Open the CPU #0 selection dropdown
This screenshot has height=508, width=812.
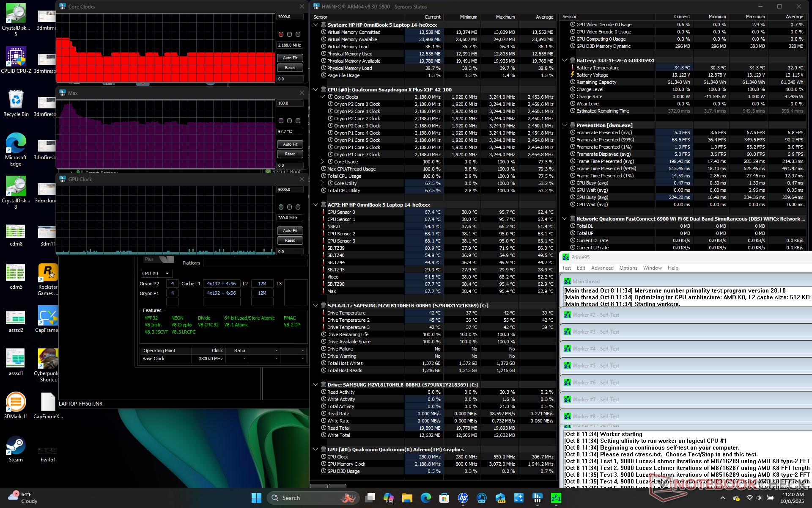[156, 273]
